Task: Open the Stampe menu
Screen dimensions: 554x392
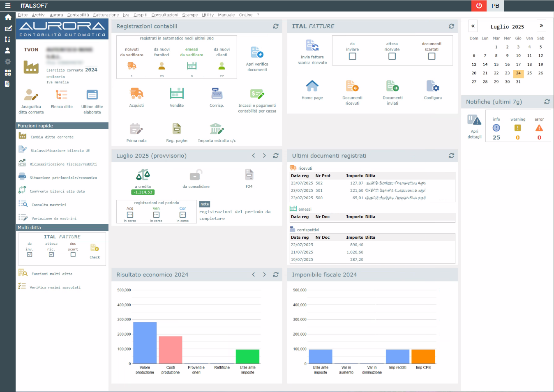Action: pyautogui.click(x=190, y=15)
